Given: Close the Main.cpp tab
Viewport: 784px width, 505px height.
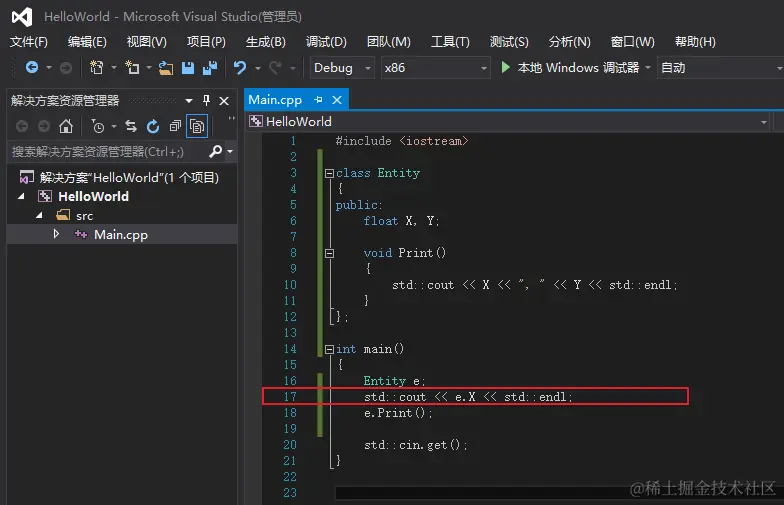Looking at the screenshot, I should 337,100.
